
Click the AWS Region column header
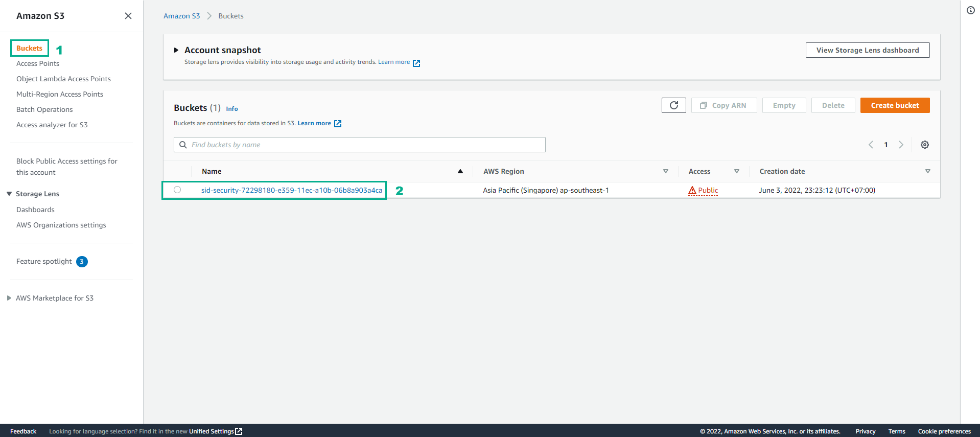(504, 171)
